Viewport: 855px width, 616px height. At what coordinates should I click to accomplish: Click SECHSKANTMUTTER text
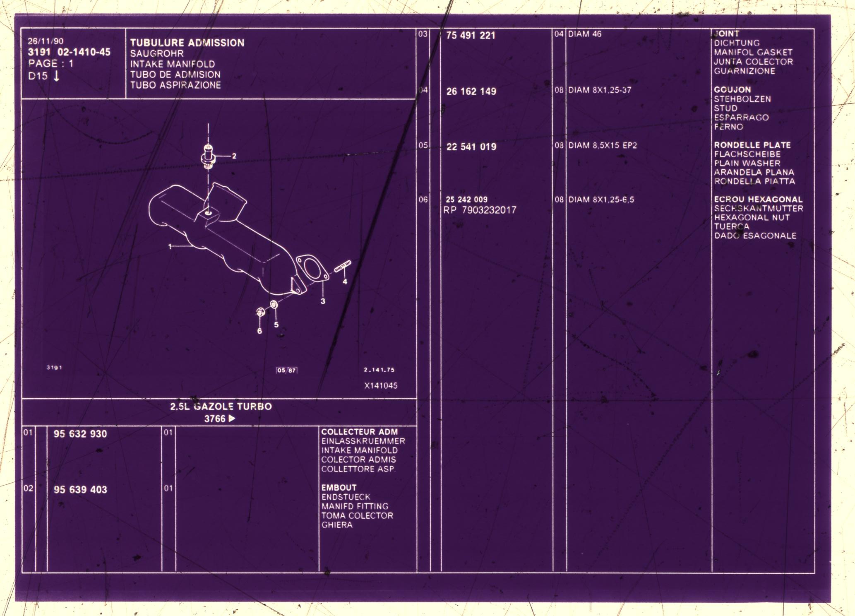759,209
